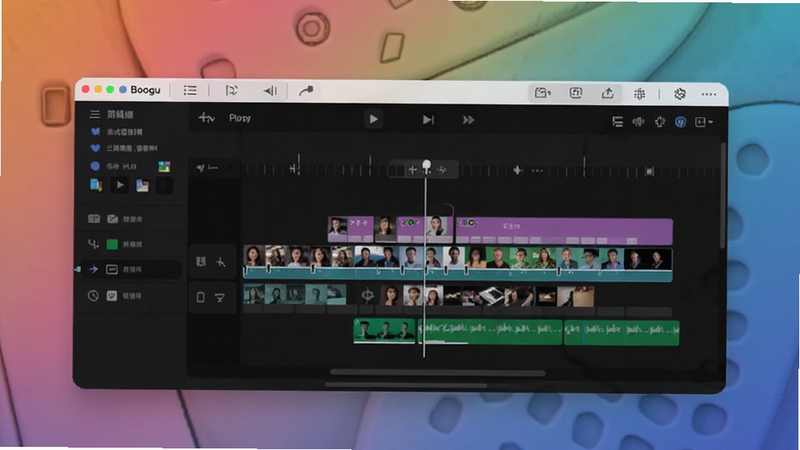The width and height of the screenshot is (800, 450).
Task: Click the Plopy label
Action: pyautogui.click(x=240, y=118)
